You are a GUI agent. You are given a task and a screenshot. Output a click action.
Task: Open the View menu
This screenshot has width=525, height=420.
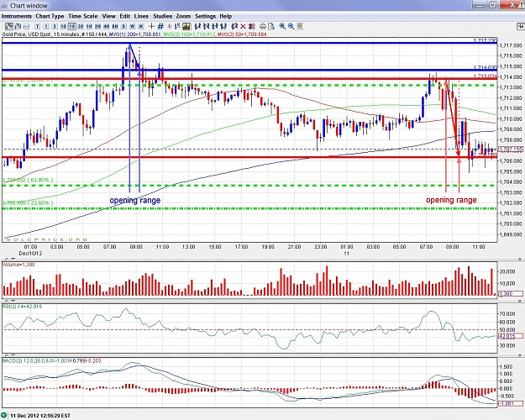[x=109, y=16]
